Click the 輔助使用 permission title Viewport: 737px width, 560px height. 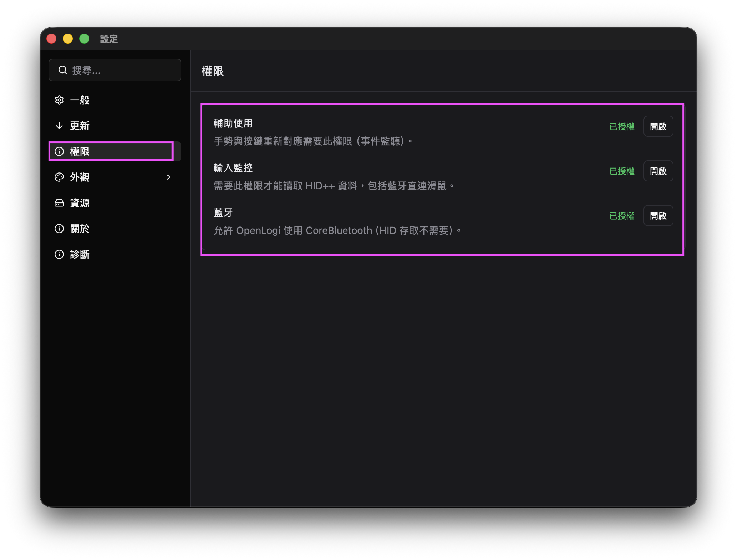pyautogui.click(x=233, y=123)
